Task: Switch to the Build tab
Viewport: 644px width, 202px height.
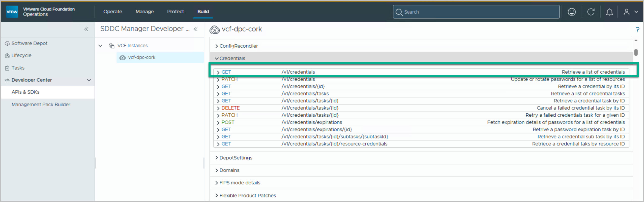Action: [203, 12]
